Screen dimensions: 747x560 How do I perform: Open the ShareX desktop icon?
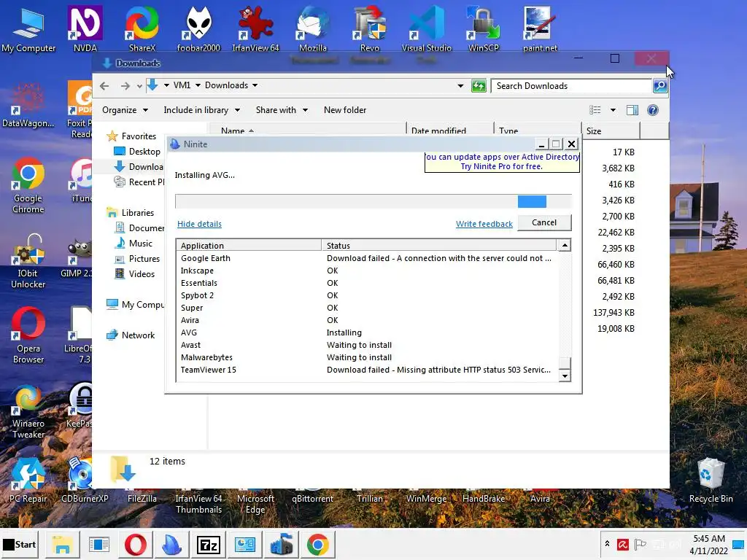pyautogui.click(x=142, y=28)
